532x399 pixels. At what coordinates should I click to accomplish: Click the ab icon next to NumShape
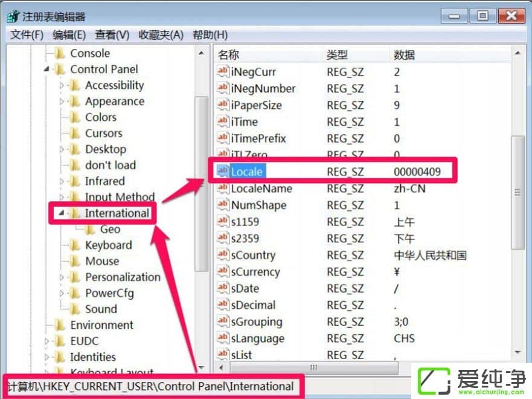tap(222, 205)
